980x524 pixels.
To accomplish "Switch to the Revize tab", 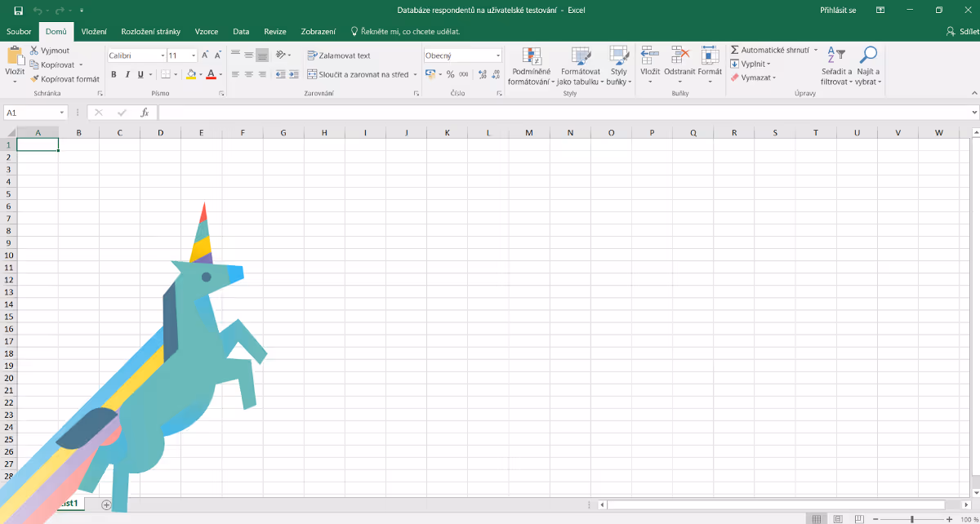I will point(275,31).
